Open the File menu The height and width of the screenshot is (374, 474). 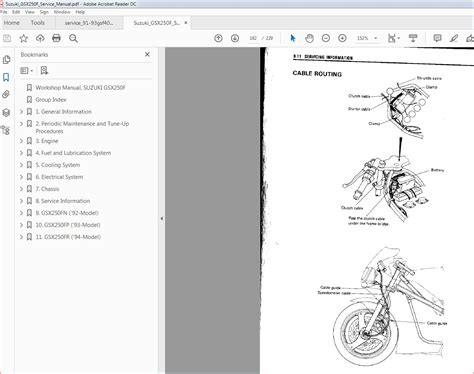[x=4, y=12]
